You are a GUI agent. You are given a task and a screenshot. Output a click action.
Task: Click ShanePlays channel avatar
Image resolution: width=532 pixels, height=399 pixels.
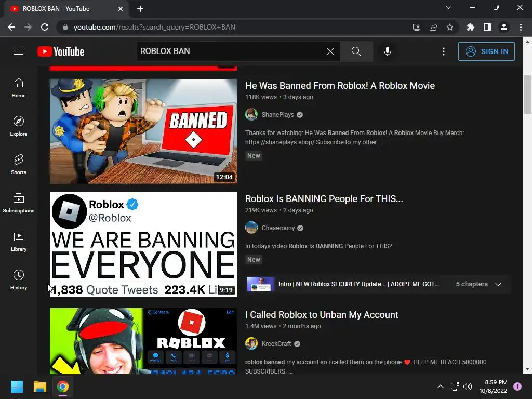pos(251,115)
